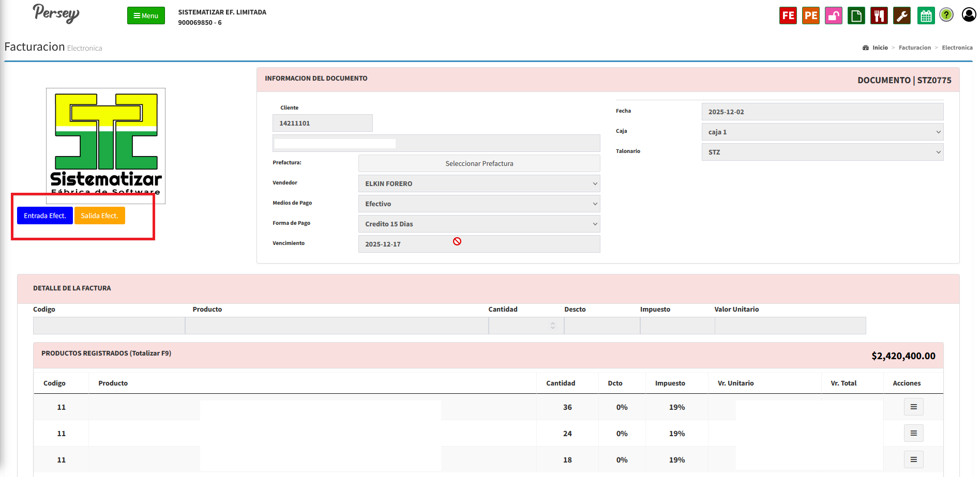980x477 pixels.
Task: Click the pink open padlock icon
Action: pos(833,16)
